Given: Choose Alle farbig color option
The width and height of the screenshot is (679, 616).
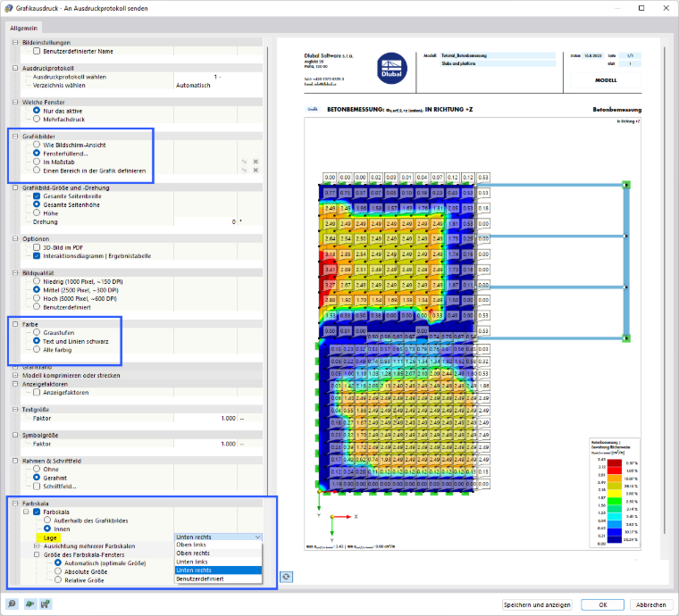Looking at the screenshot, I should point(37,350).
